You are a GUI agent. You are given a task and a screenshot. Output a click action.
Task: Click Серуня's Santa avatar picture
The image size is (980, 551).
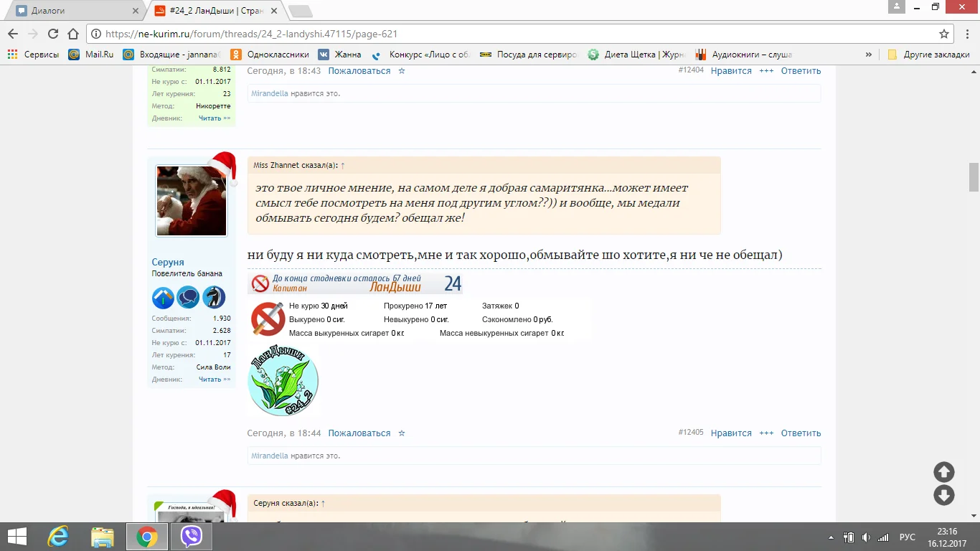click(192, 201)
